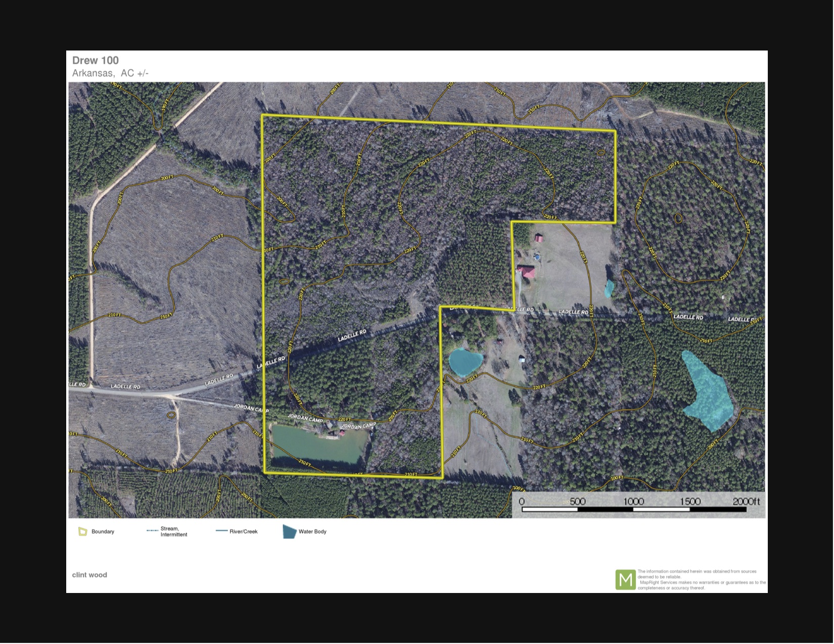Click the 'clint wood' author name
Image resolution: width=834 pixels, height=644 pixels.
click(89, 575)
